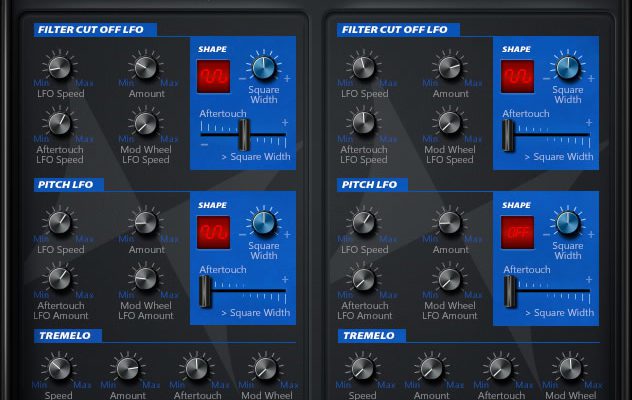Click right Pitch LFO Mod Wheel Amount knob
Screen dimensions: 632x400
click(450, 280)
